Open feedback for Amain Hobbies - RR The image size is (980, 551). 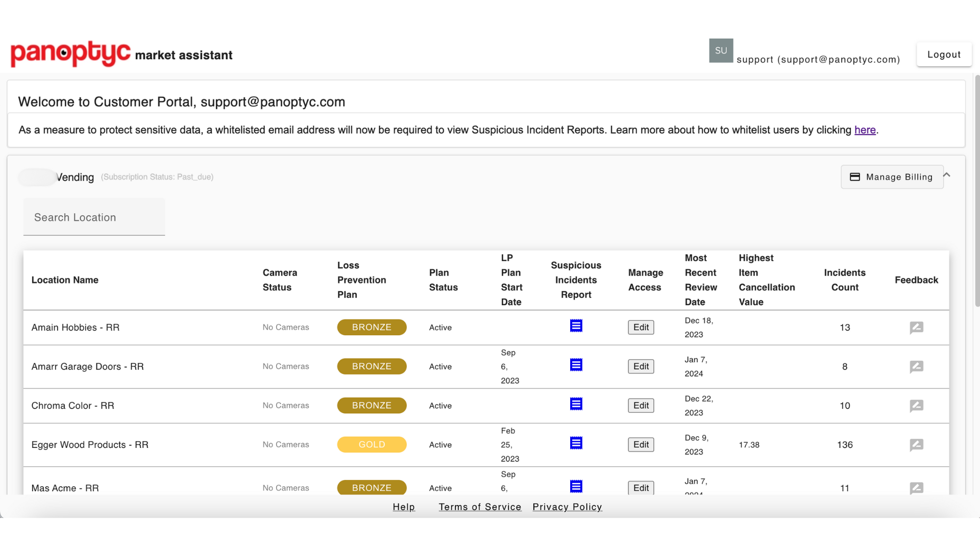click(x=916, y=328)
